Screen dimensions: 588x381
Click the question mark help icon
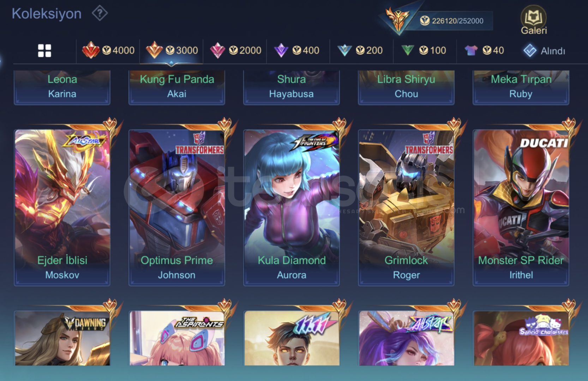[x=100, y=13]
